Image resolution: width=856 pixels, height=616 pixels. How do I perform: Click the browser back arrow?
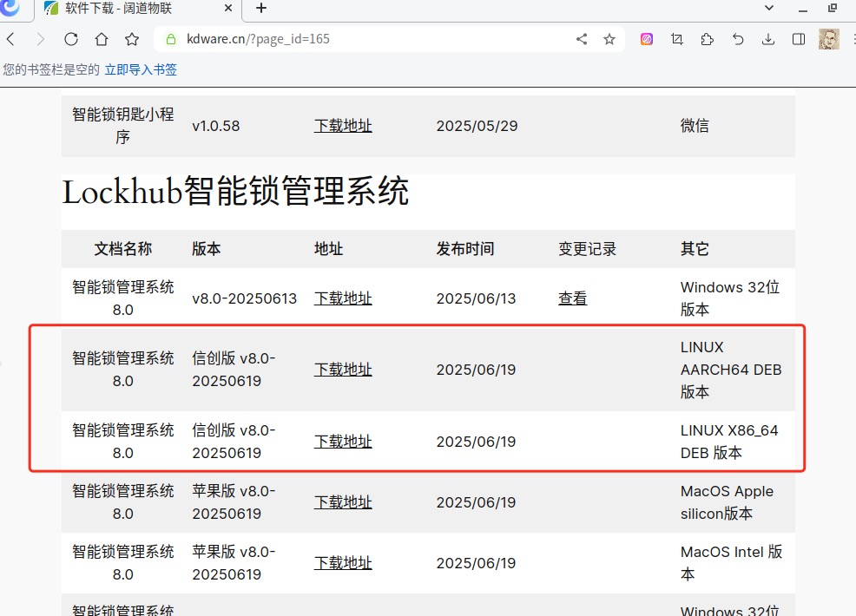click(10, 39)
